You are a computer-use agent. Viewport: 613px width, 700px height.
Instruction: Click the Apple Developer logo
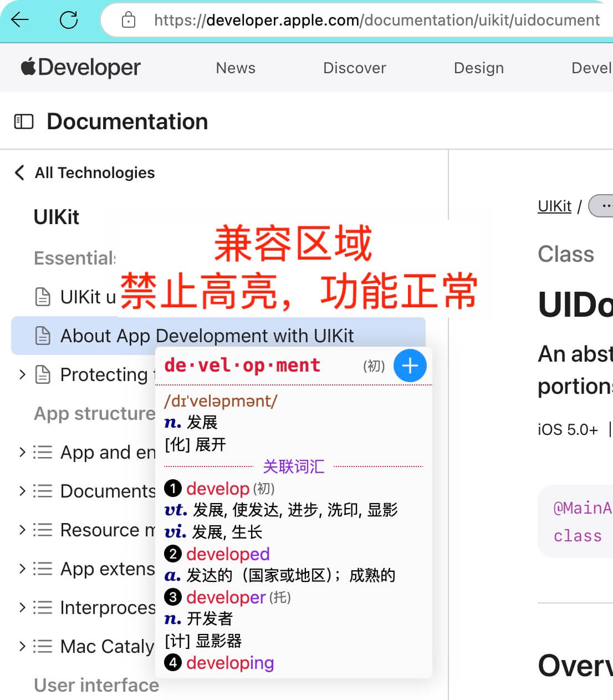pyautogui.click(x=81, y=67)
